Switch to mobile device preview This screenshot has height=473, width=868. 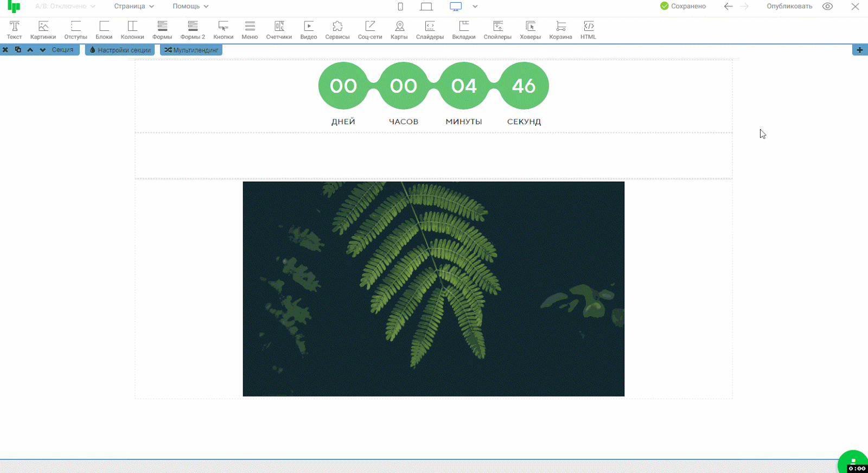pos(400,7)
